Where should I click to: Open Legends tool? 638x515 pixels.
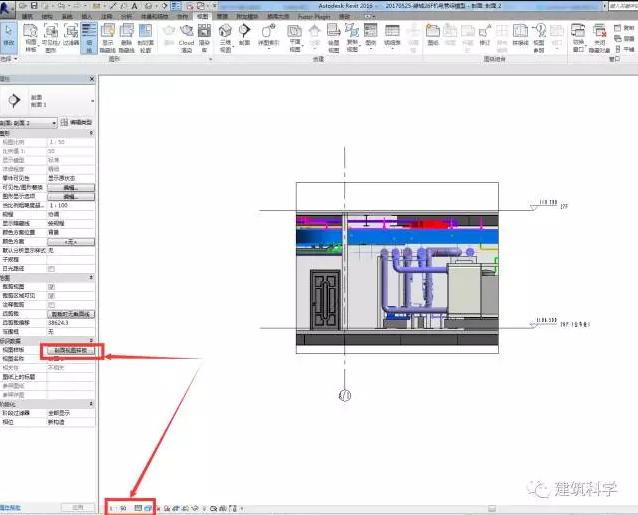click(x=371, y=36)
